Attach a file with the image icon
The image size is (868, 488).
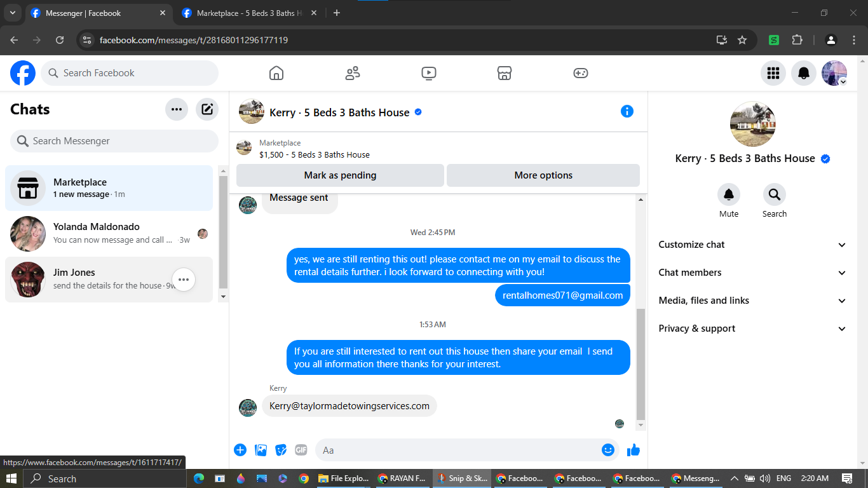coord(261,450)
